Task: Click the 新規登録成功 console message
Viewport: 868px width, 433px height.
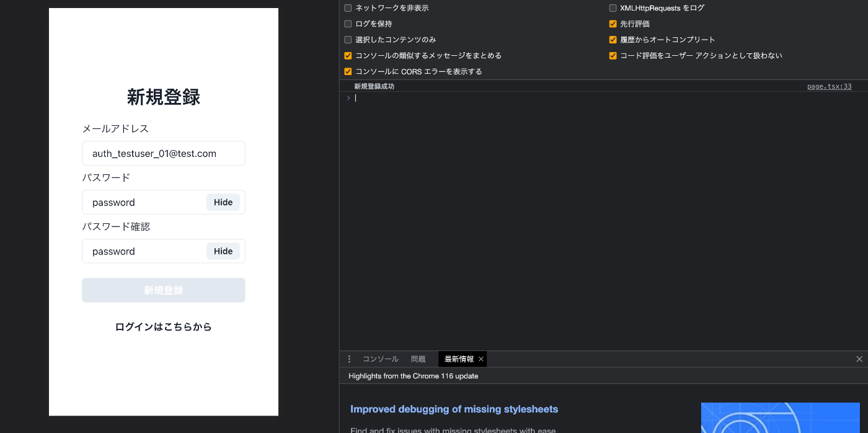Action: (x=374, y=87)
